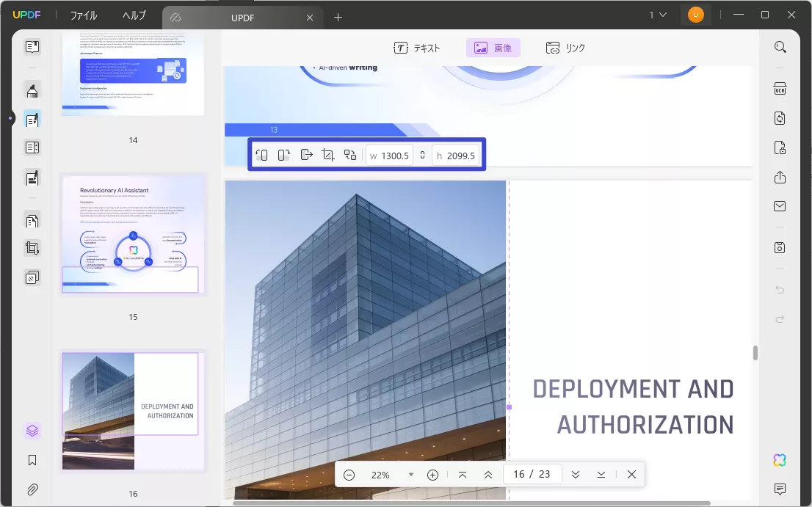Save as other icon in right sidebar
The height and width of the screenshot is (507, 812).
[x=780, y=247]
